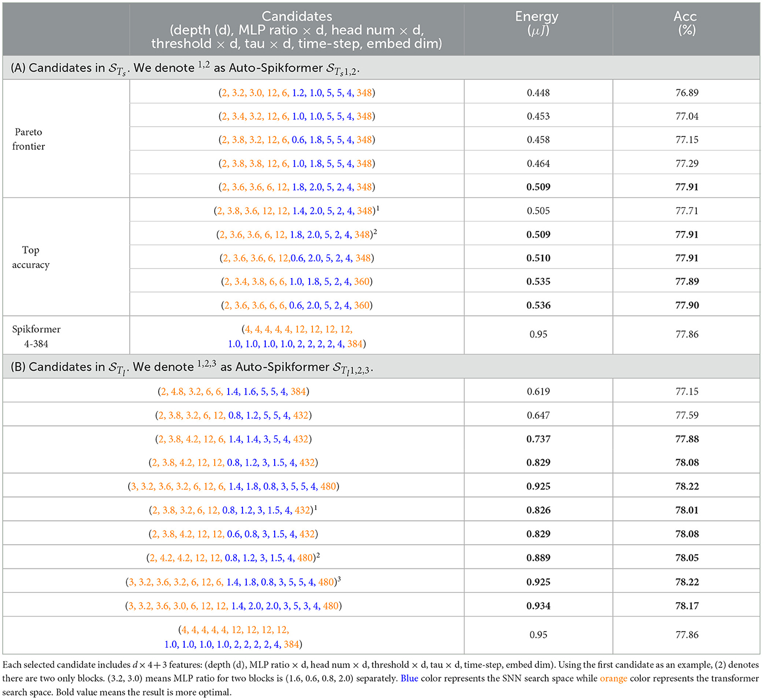Select the energy value 0.458
764x700 pixels.
[538, 140]
